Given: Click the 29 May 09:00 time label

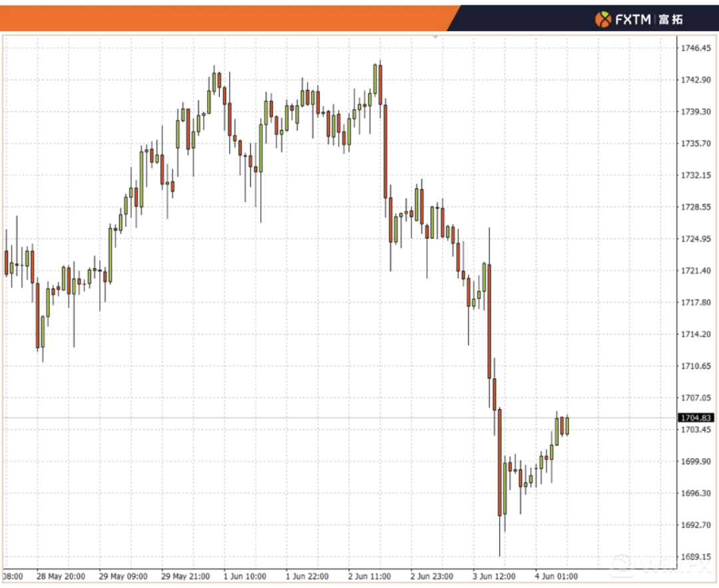Looking at the screenshot, I should pyautogui.click(x=122, y=576).
